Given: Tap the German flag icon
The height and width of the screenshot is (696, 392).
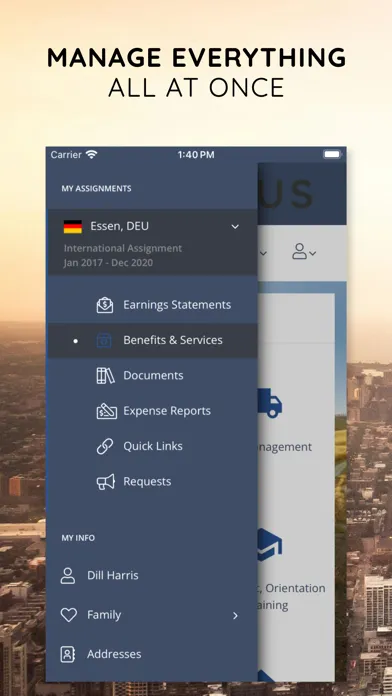Looking at the screenshot, I should [x=73, y=226].
